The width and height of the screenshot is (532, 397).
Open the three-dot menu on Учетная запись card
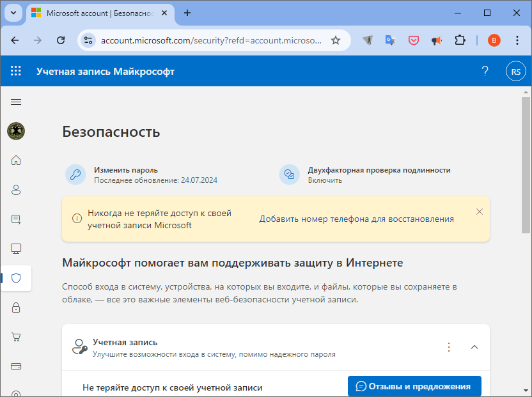click(x=449, y=347)
